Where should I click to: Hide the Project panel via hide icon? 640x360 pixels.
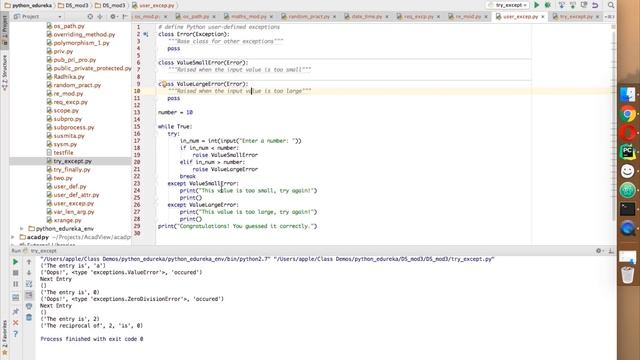pyautogui.click(x=125, y=16)
